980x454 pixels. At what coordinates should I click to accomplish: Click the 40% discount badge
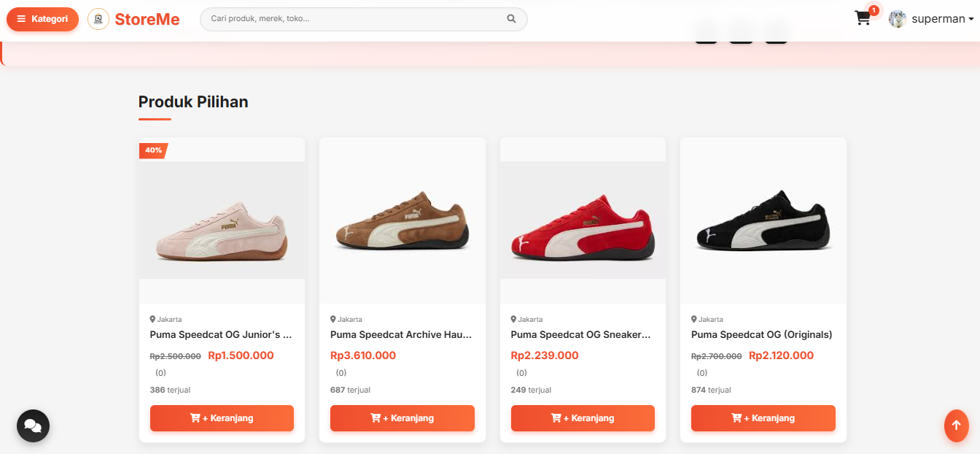click(x=153, y=150)
